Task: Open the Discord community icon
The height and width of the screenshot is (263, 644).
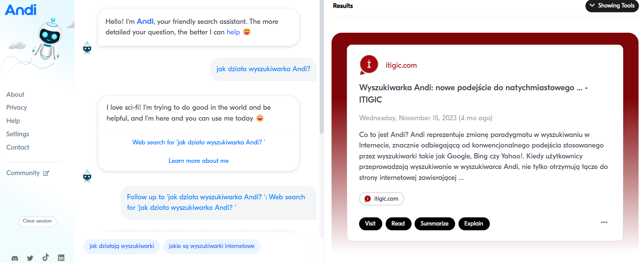Action: tap(15, 258)
